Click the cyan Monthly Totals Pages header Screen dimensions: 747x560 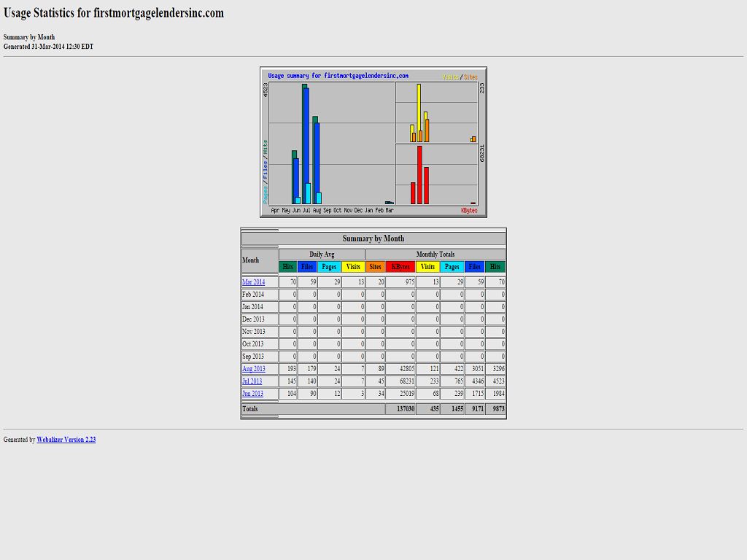tap(452, 267)
